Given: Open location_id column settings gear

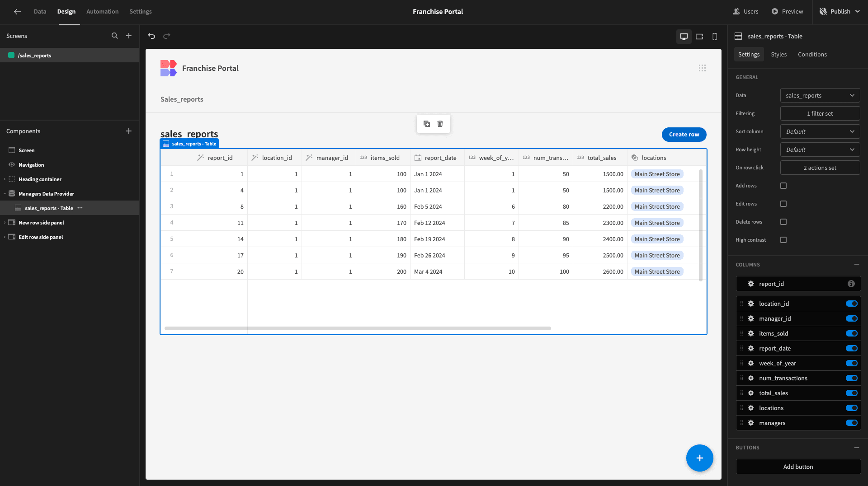Looking at the screenshot, I should [x=751, y=304].
